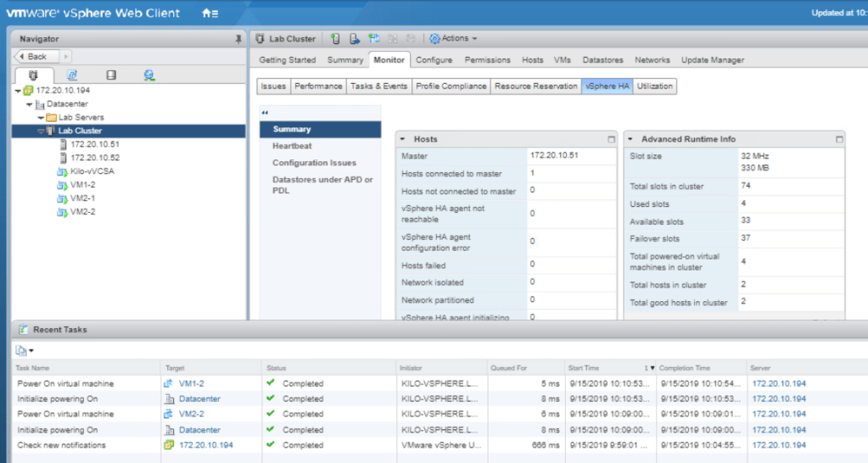This screenshot has height=463, width=868.
Task: Collapse the Hosts panel section
Action: 402,139
